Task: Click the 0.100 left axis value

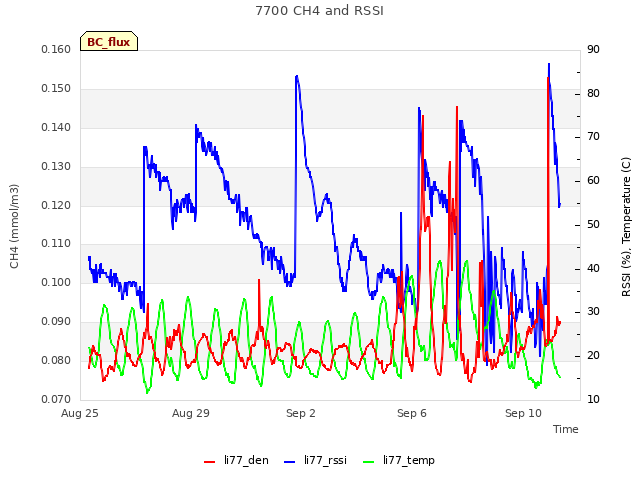Action: pyautogui.click(x=56, y=282)
